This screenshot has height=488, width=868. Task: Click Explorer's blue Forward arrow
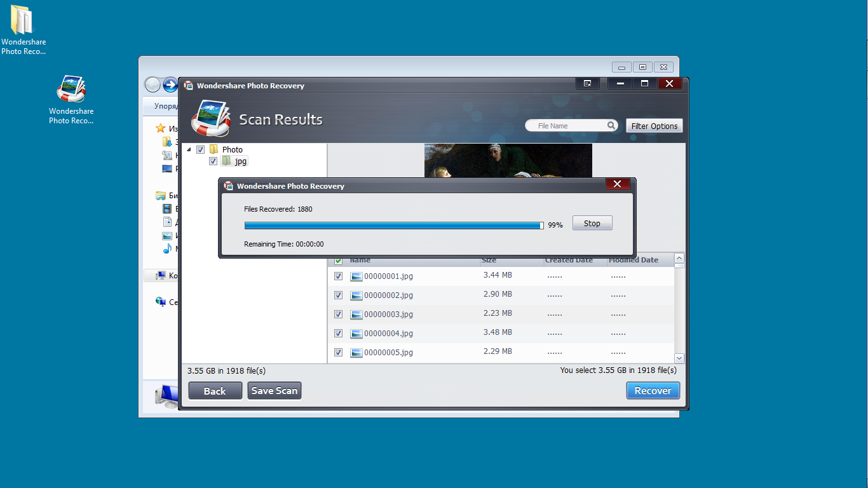point(170,85)
